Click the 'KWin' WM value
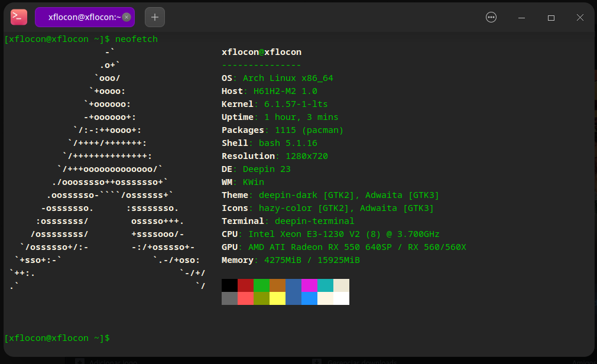The height and width of the screenshot is (364, 597). (253, 182)
